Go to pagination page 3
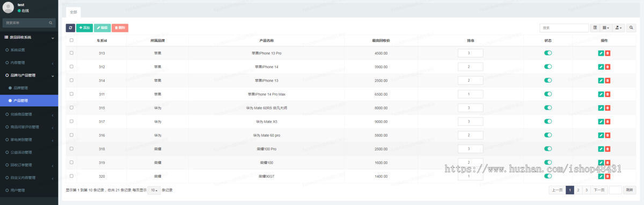 point(586,190)
